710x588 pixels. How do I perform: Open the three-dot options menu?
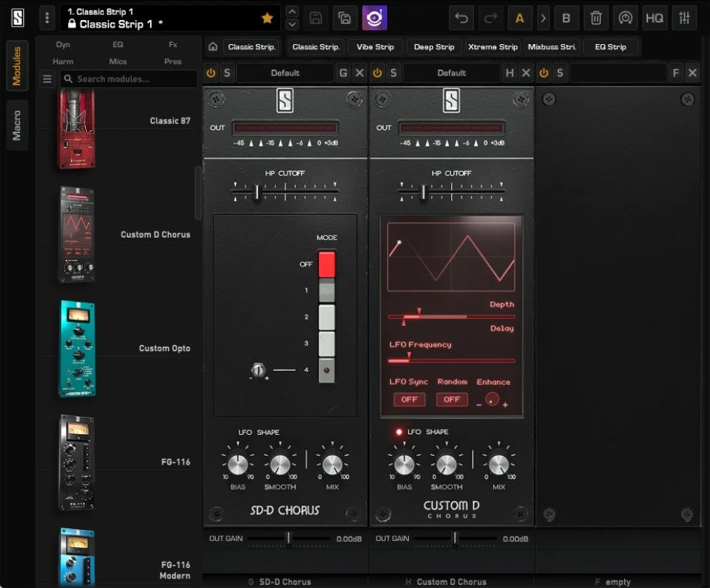click(46, 18)
